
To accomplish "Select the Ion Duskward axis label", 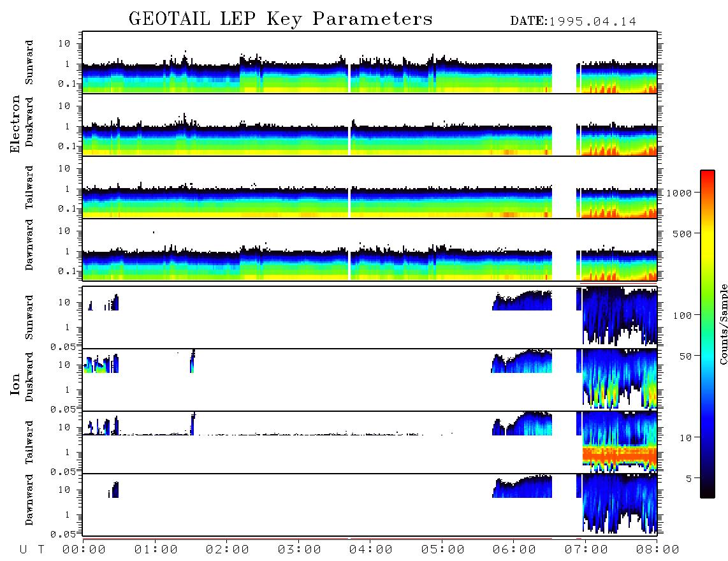I will point(29,377).
